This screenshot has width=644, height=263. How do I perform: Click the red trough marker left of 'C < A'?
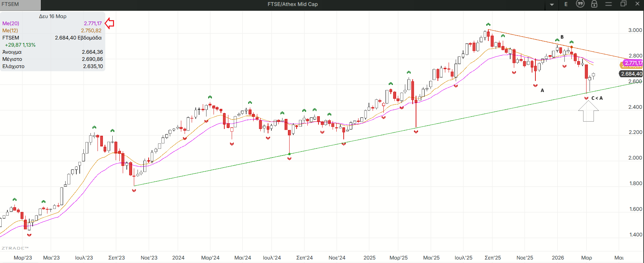click(x=586, y=98)
